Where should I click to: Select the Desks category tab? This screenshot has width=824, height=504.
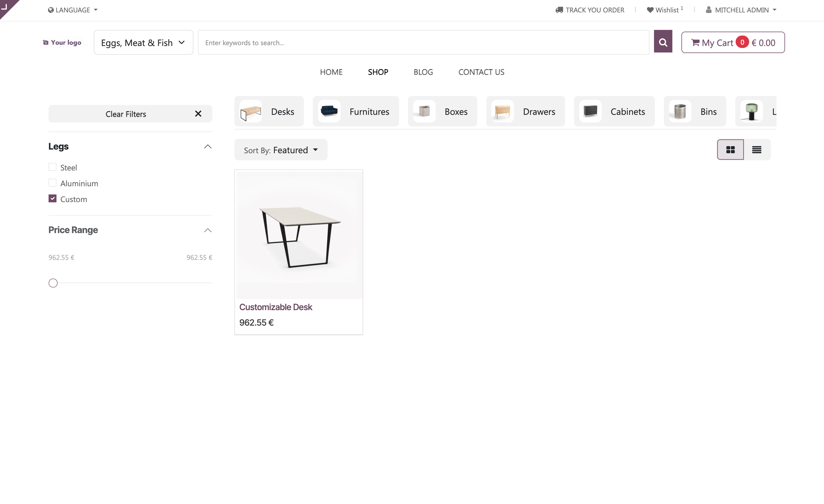269,111
